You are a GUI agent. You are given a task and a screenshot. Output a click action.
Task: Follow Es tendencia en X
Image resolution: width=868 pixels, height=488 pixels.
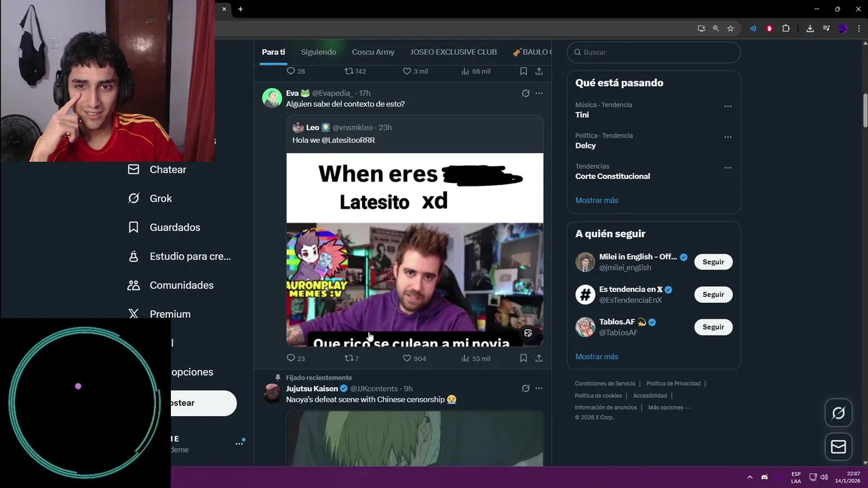[713, 294]
